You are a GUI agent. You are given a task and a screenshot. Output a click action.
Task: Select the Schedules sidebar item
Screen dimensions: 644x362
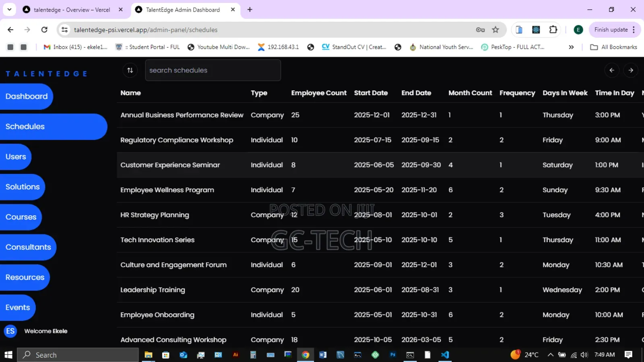pyautogui.click(x=54, y=127)
